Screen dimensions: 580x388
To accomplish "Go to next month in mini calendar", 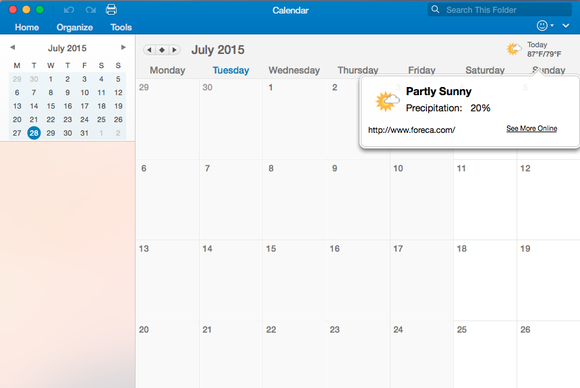I will pos(123,47).
